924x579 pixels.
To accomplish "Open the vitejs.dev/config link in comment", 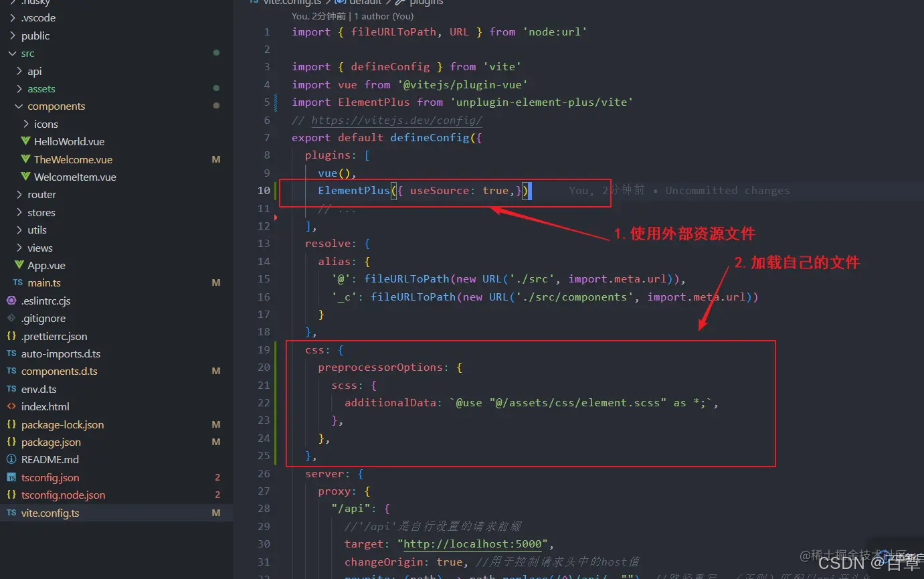I will pyautogui.click(x=397, y=120).
